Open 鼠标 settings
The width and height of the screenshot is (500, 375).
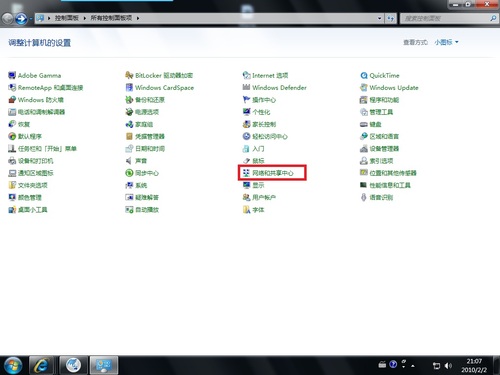(x=253, y=161)
